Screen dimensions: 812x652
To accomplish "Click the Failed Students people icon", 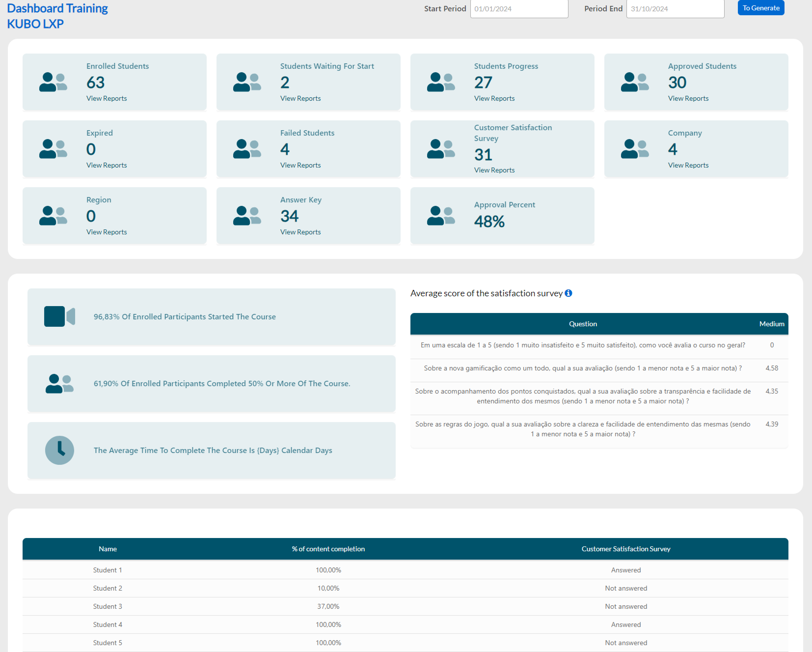I will point(247,149).
